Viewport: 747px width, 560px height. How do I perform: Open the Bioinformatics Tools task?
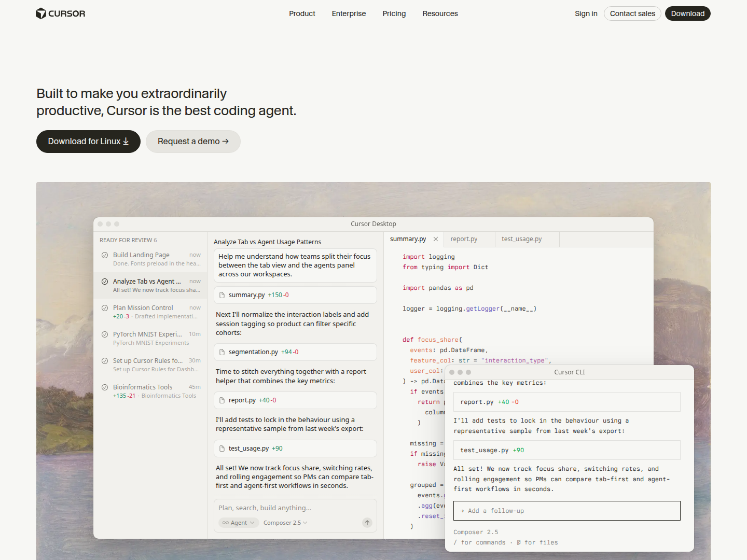click(x=150, y=391)
